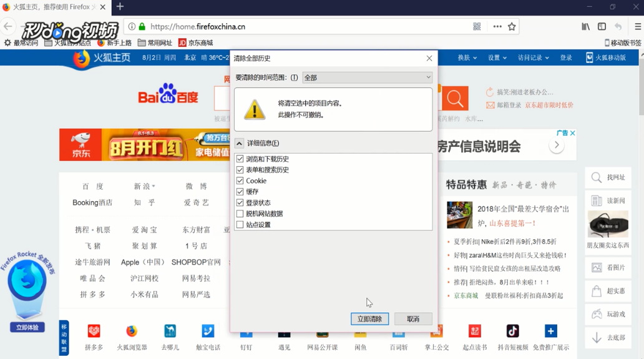
Task: Open the black sneaker thumbnail in sidebar
Action: [608, 224]
